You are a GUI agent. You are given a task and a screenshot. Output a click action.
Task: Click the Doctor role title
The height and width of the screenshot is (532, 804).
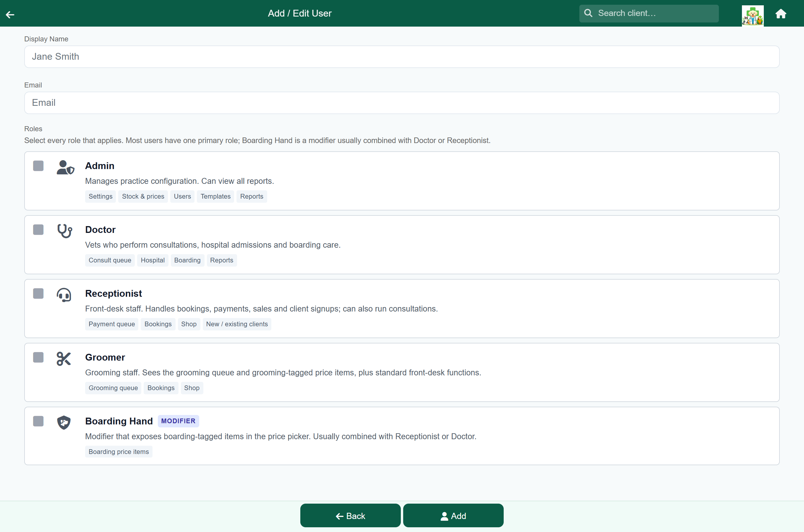pos(100,230)
